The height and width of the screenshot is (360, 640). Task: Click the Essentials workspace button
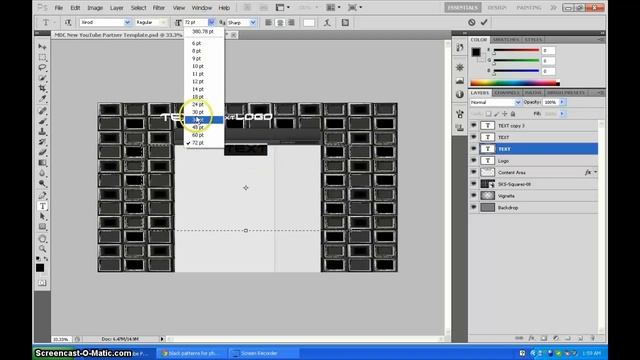462,8
